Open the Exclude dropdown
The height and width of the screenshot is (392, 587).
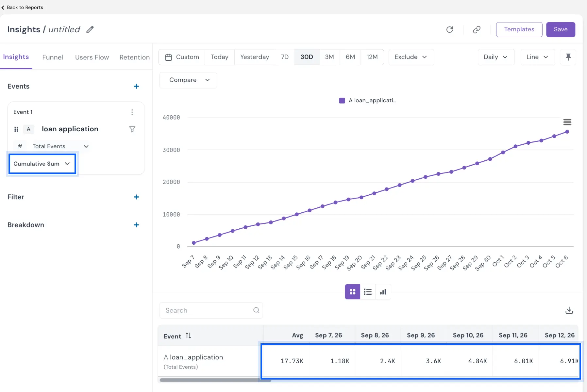[411, 57]
